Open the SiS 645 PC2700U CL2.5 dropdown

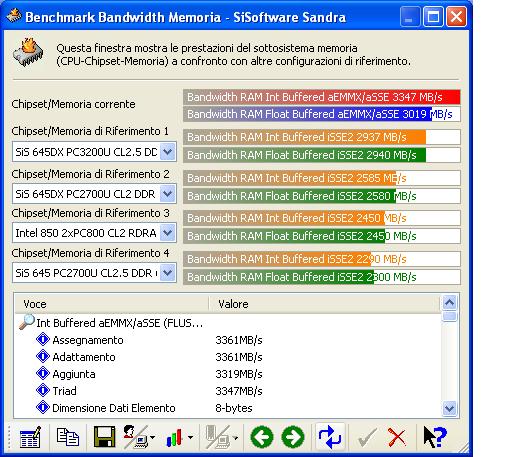coord(168,273)
